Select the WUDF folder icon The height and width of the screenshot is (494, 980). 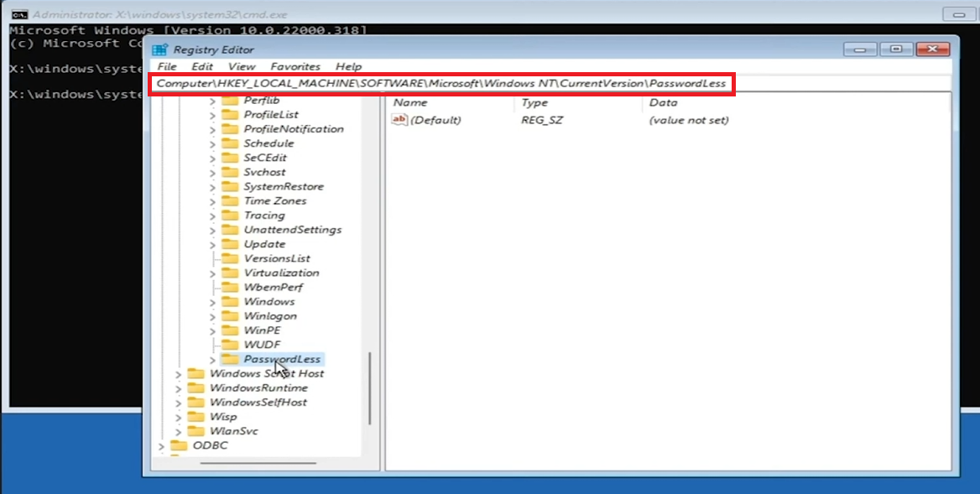pyautogui.click(x=231, y=345)
